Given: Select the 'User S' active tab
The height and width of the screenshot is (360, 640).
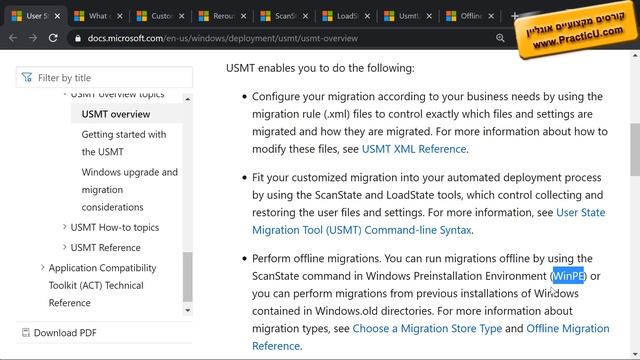Looking at the screenshot, I should point(35,16).
